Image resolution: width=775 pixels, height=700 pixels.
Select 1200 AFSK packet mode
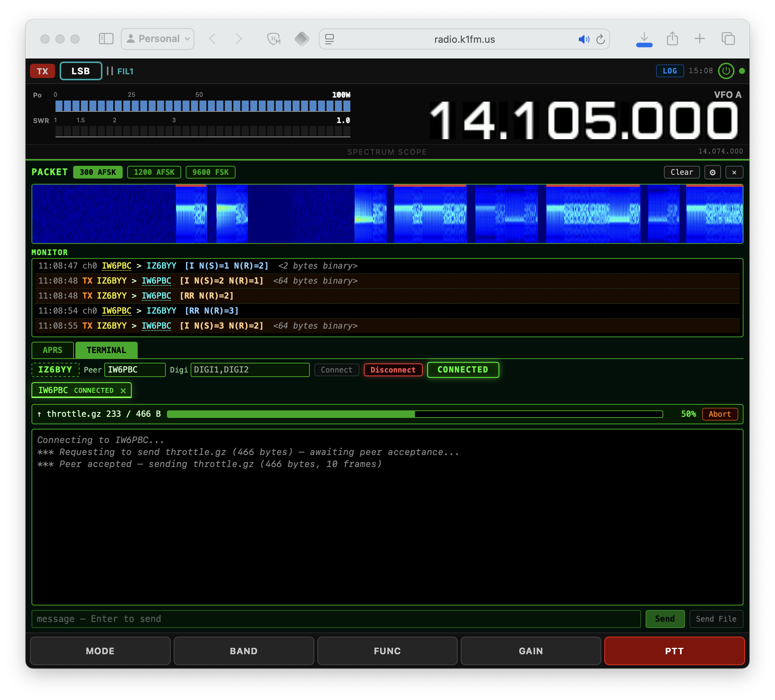154,172
